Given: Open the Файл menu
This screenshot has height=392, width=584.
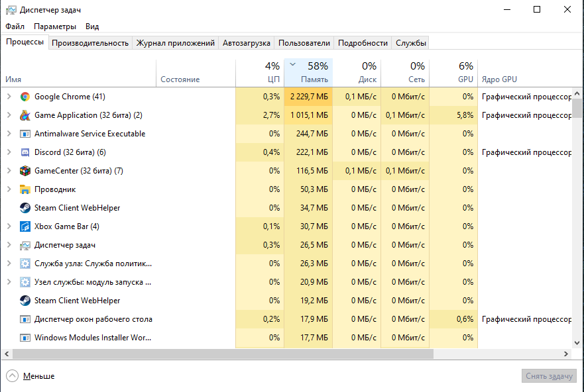Looking at the screenshot, I should coord(15,26).
